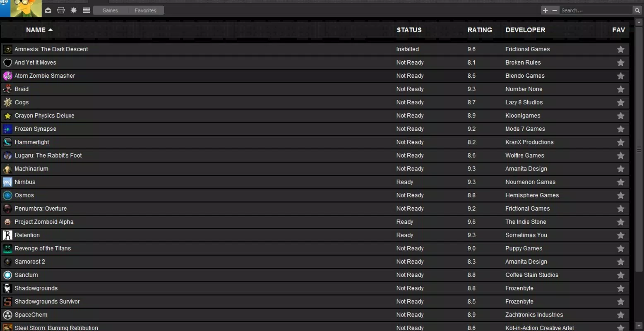Switch to the Favorites tab

click(145, 10)
